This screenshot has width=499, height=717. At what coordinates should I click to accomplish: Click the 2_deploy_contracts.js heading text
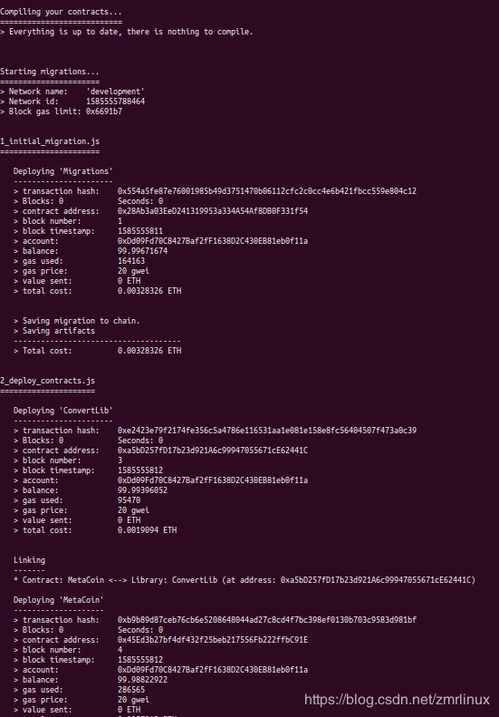[48, 380]
